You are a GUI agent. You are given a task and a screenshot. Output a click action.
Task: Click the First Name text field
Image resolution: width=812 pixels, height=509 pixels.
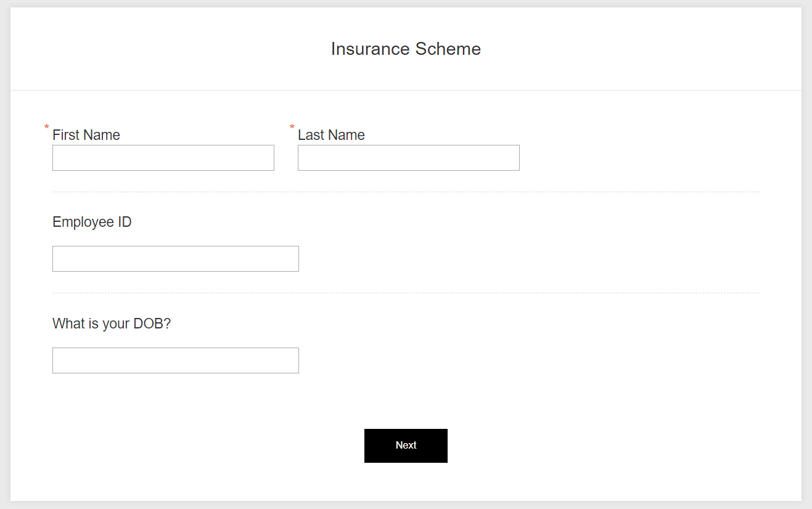point(163,158)
